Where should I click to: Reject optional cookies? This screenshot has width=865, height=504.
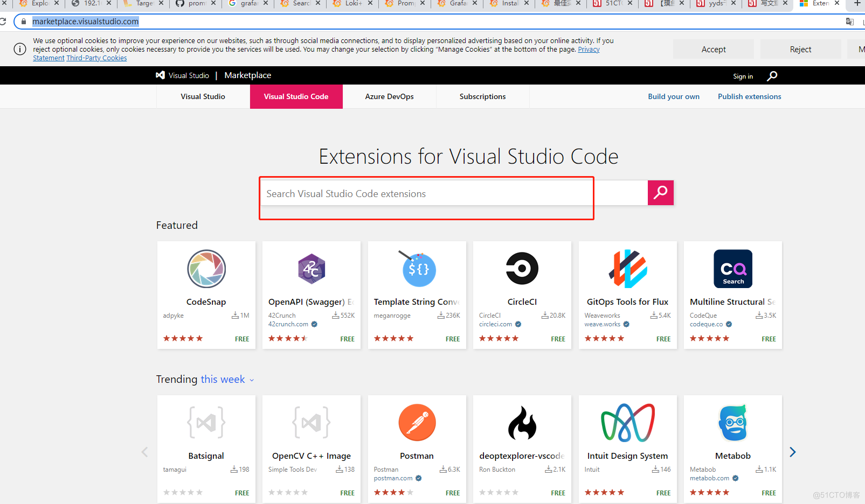[800, 49]
